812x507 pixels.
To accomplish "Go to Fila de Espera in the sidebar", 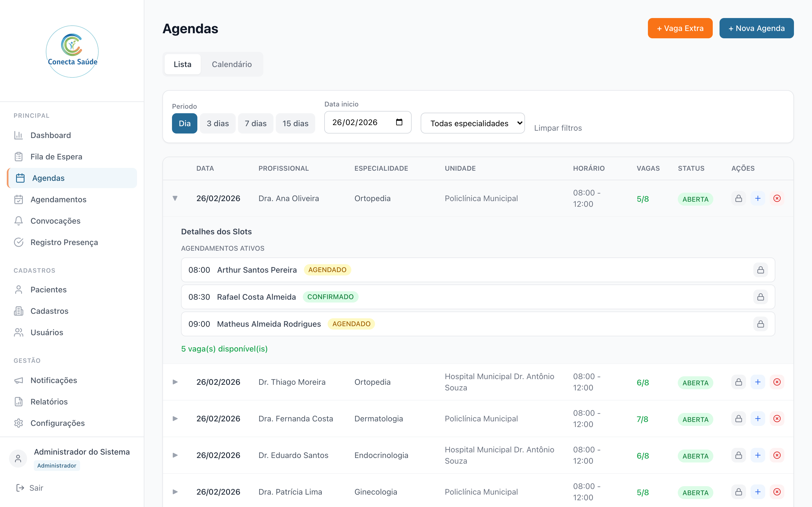I will (x=56, y=157).
